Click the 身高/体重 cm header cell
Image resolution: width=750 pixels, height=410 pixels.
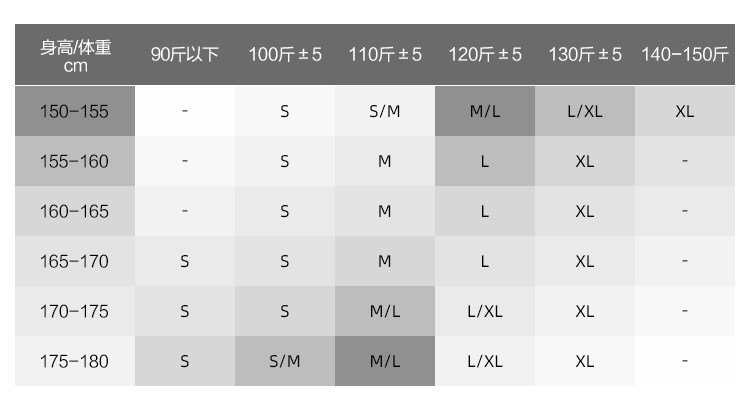(75, 56)
